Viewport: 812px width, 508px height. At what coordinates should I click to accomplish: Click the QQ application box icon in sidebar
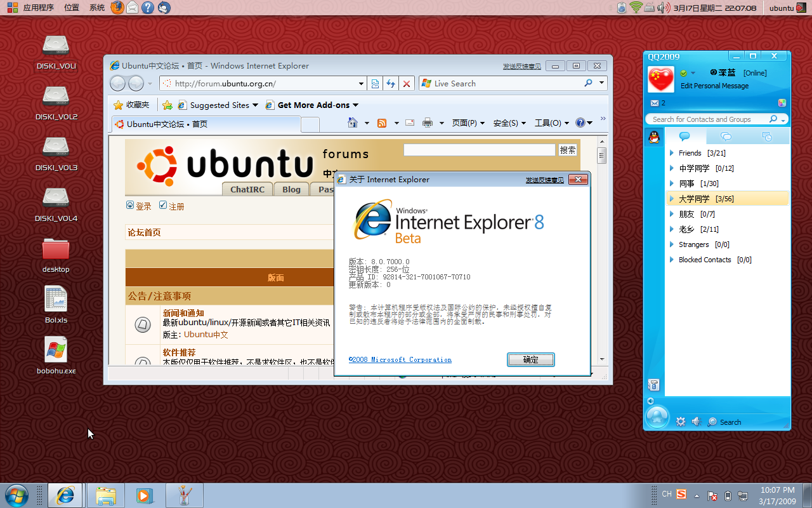[654, 384]
